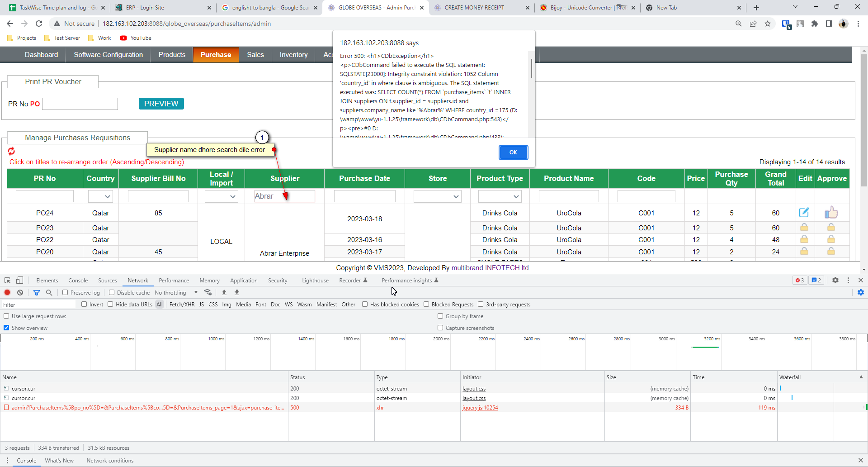
Task: Switch to the Console tab in DevTools
Action: point(78,280)
